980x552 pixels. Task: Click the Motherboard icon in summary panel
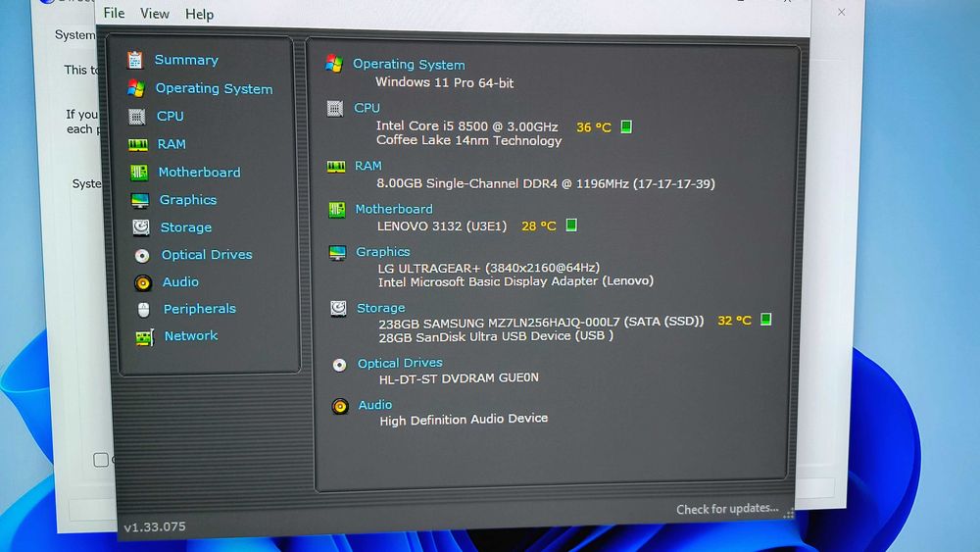(x=337, y=210)
